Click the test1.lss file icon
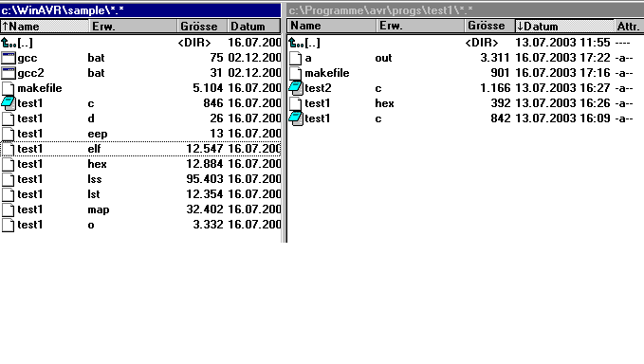This screenshot has width=644, height=364. [x=9, y=179]
